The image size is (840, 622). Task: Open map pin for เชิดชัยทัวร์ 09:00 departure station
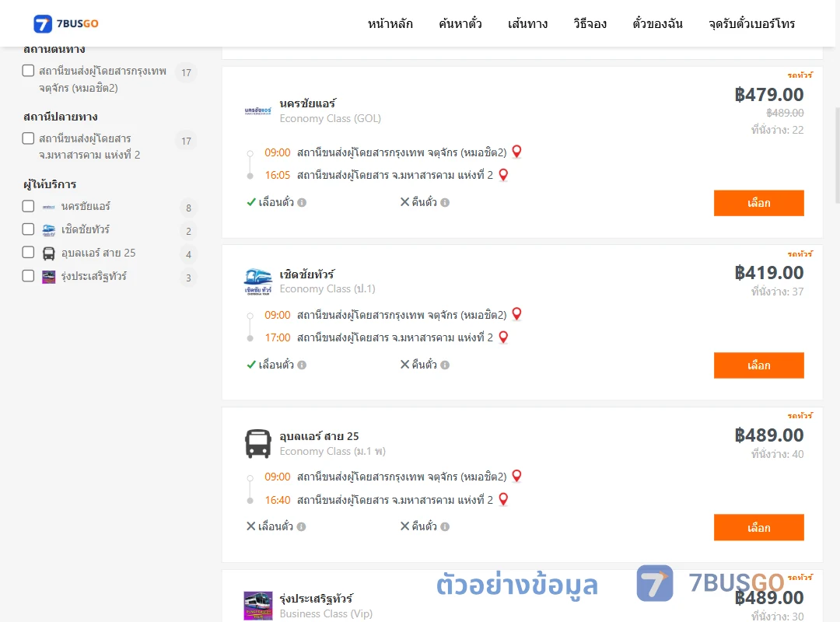click(x=517, y=314)
